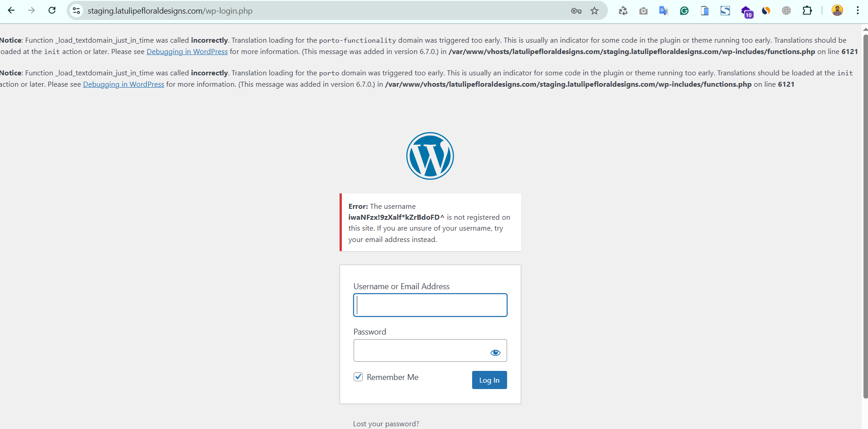Open the Chrome profile avatar
This screenshot has height=429, width=868.
click(838, 10)
